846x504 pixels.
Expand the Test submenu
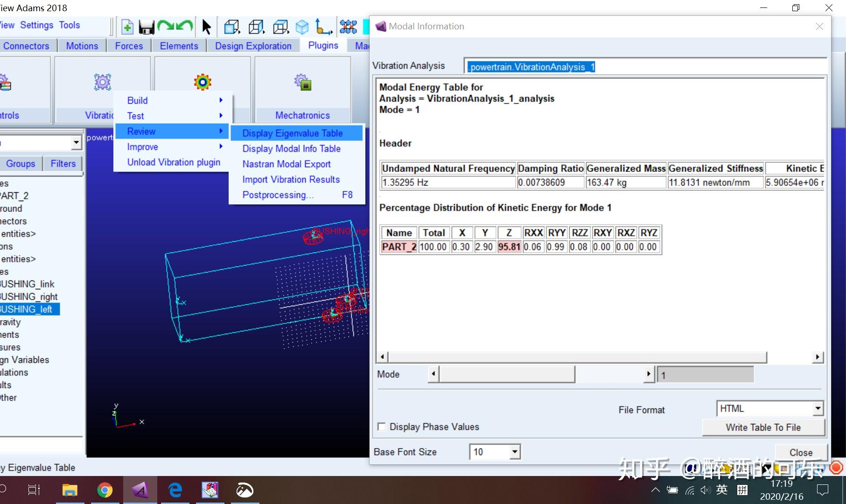tap(173, 116)
